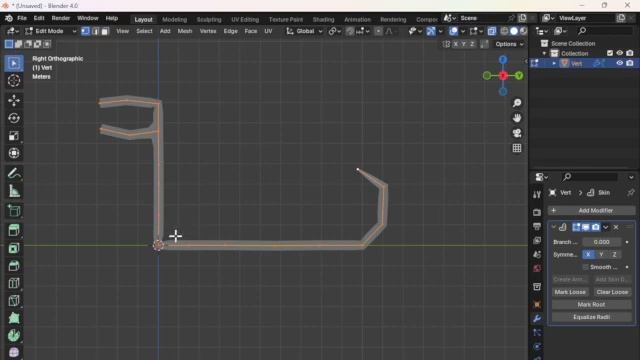Image resolution: width=640 pixels, height=360 pixels.
Task: Open the Tool properties tab
Action: click(x=537, y=195)
